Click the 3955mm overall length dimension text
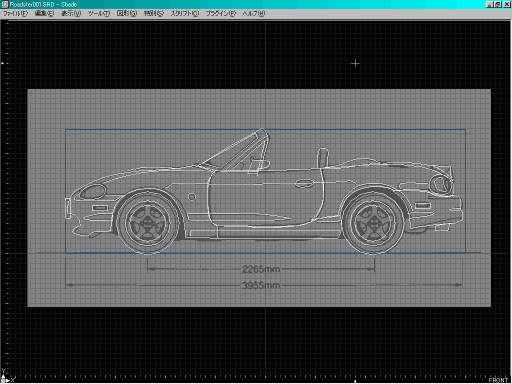The width and height of the screenshot is (512, 384). pos(261,285)
